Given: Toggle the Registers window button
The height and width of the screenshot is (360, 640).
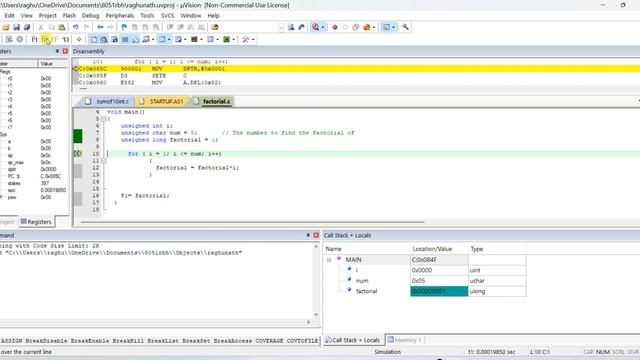Looking at the screenshot, I should (x=125, y=40).
